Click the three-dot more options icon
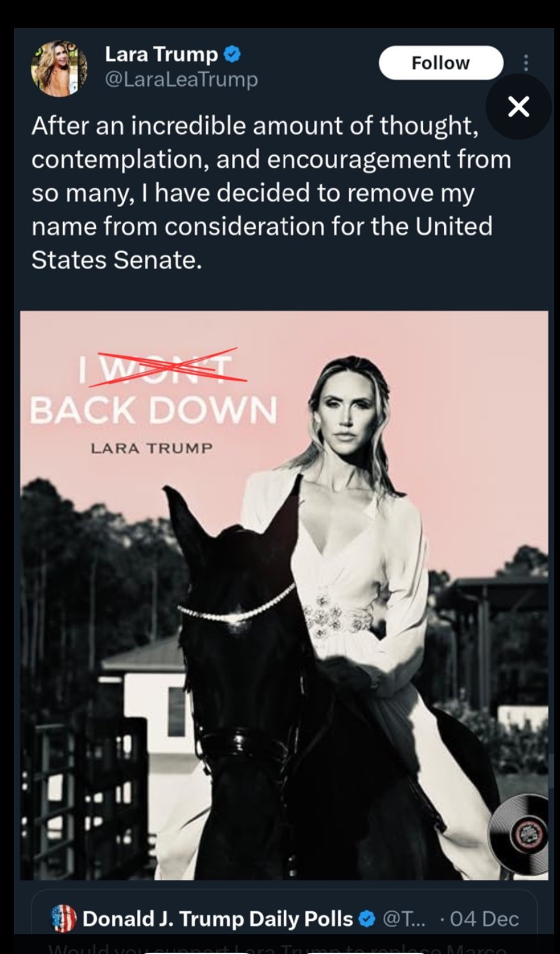 pos(526,62)
